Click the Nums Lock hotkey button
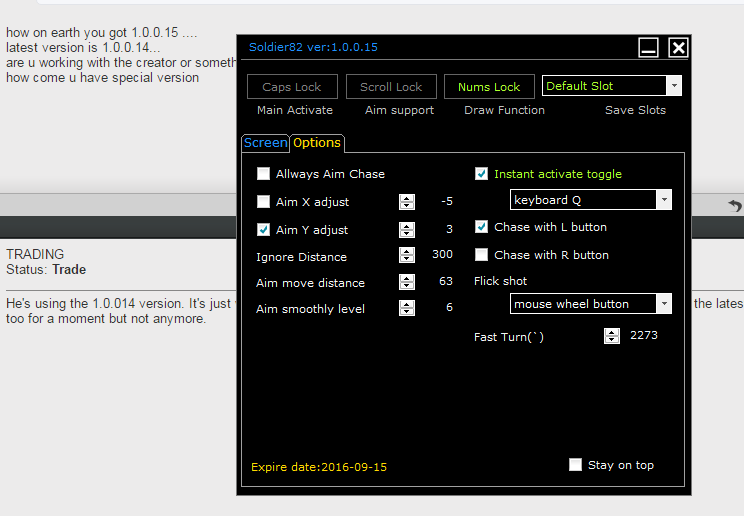The width and height of the screenshot is (744, 516). pos(489,87)
